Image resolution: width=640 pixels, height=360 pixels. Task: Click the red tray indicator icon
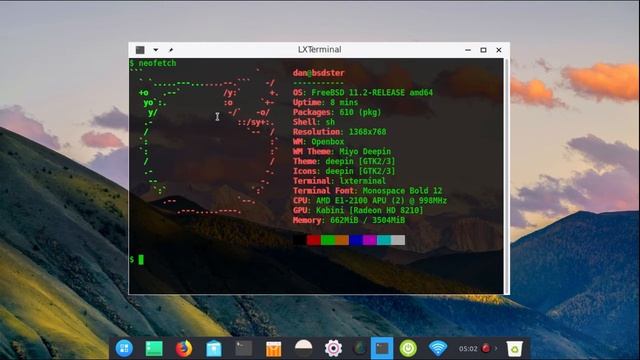point(486,348)
